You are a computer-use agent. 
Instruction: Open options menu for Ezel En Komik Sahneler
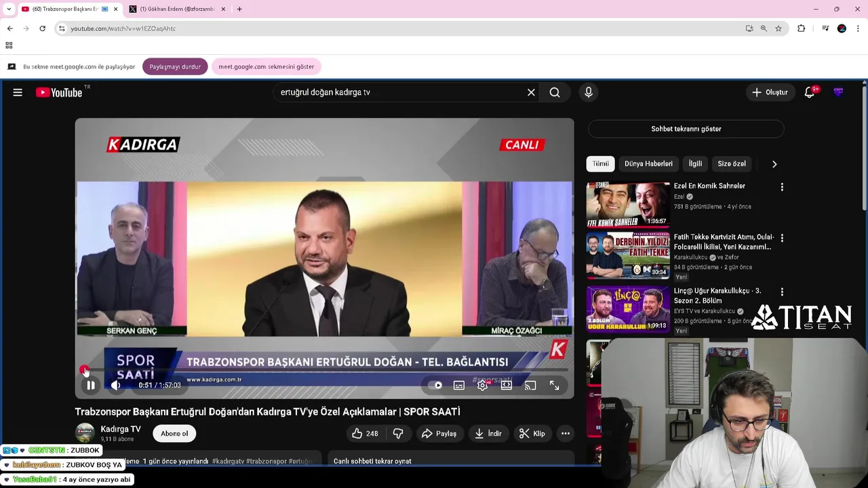782,187
